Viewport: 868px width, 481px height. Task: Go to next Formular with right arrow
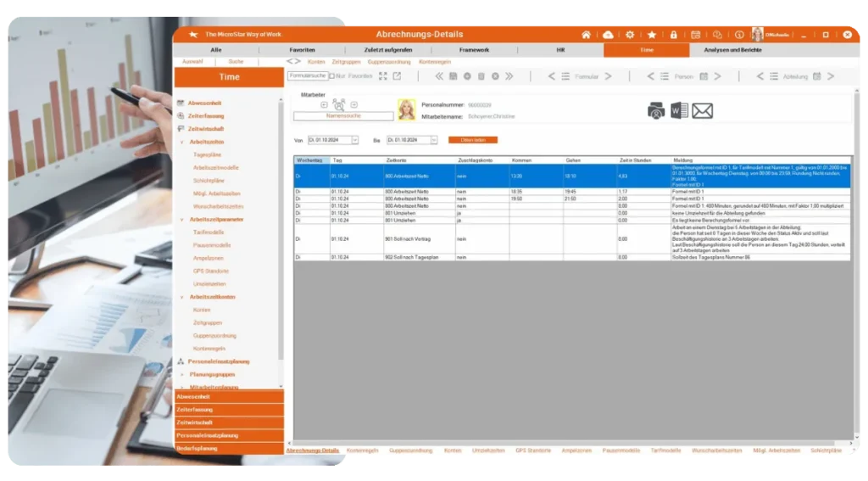pos(608,76)
